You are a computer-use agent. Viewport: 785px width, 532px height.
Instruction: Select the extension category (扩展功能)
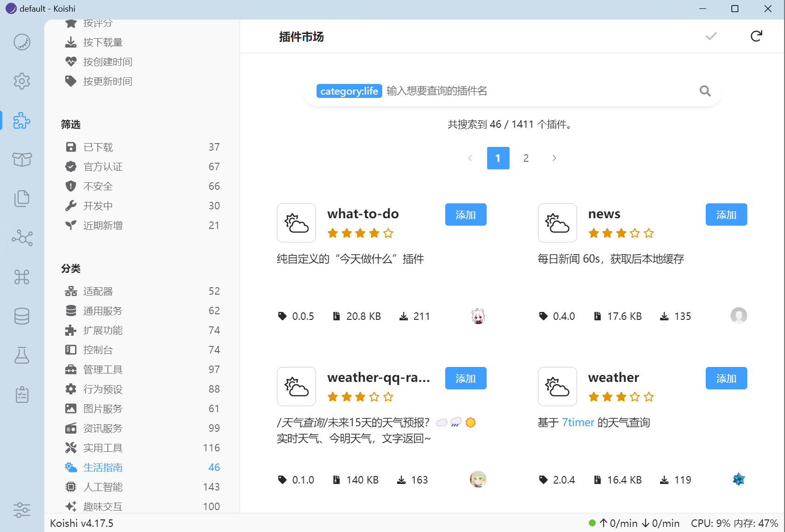click(x=142, y=331)
